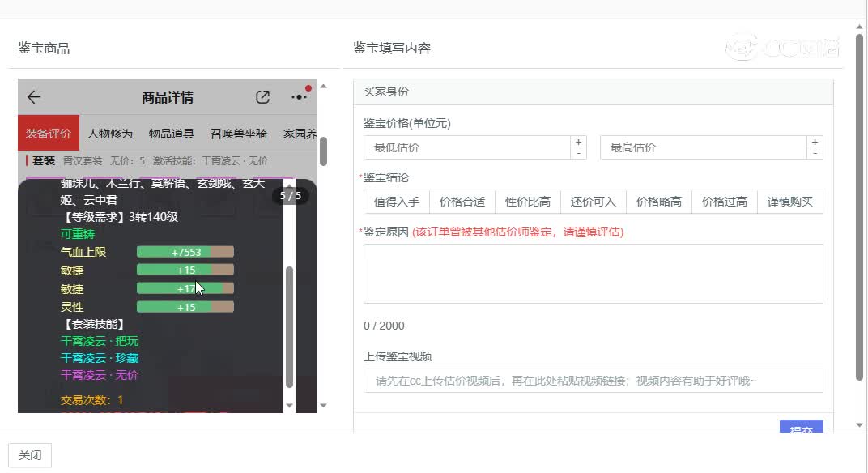
Task: Select the 性价比高 conclusion
Action: coord(528,202)
